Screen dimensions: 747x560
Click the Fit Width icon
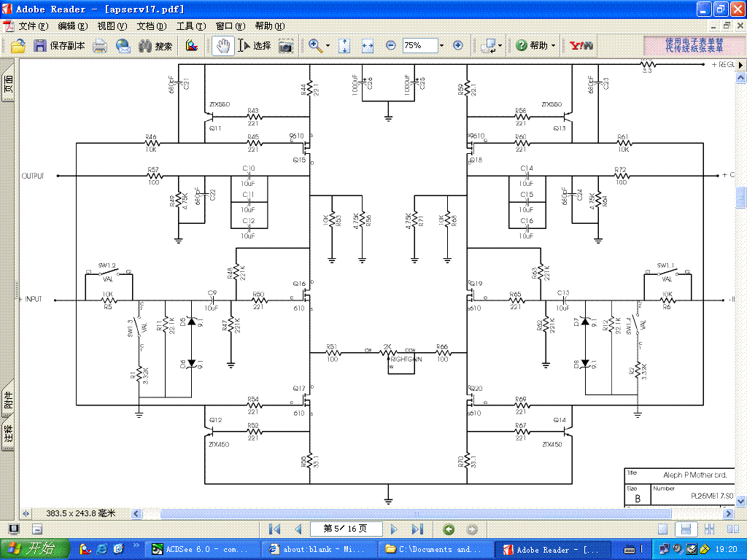tap(367, 46)
